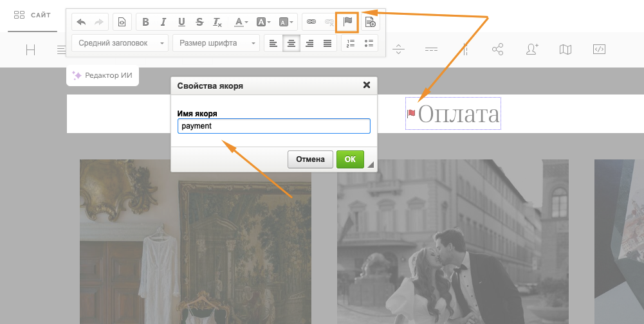Click the anchor flag toolbar button
Screen dimensions: 644x324
(347, 22)
